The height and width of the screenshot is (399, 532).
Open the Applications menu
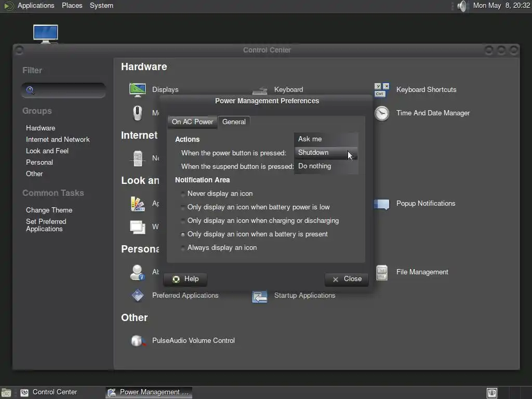[x=36, y=6]
